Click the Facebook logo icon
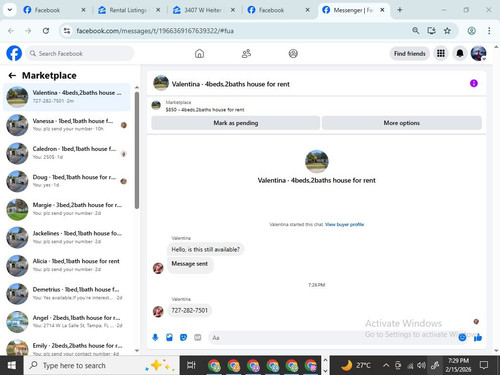 (14, 53)
